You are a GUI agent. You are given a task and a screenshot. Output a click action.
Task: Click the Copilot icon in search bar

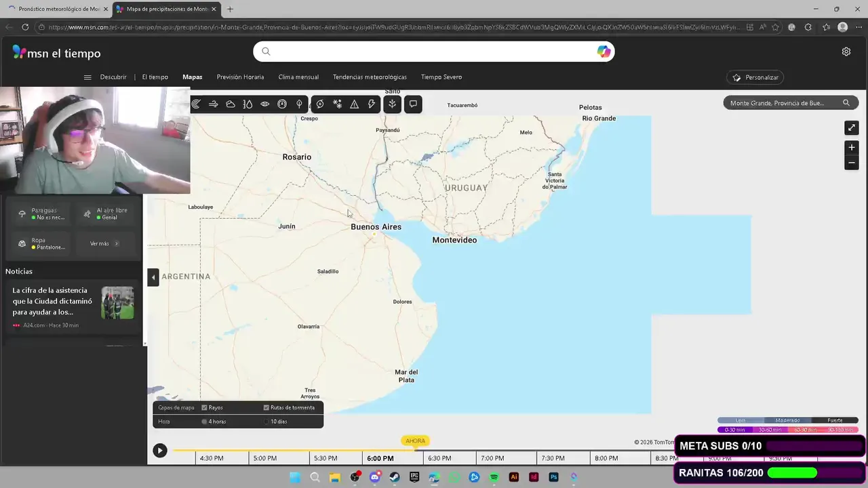[x=604, y=52]
